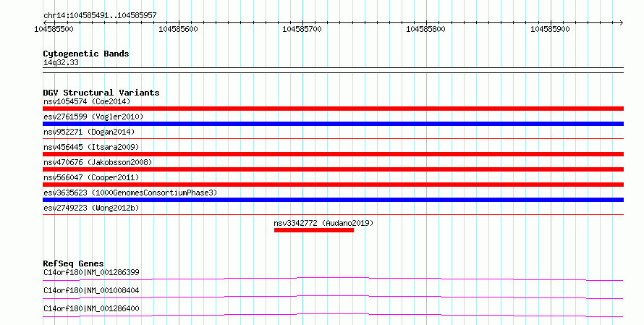Click the red bar under nsv470676
Screen dimensions: 644x325
(x=333, y=169)
